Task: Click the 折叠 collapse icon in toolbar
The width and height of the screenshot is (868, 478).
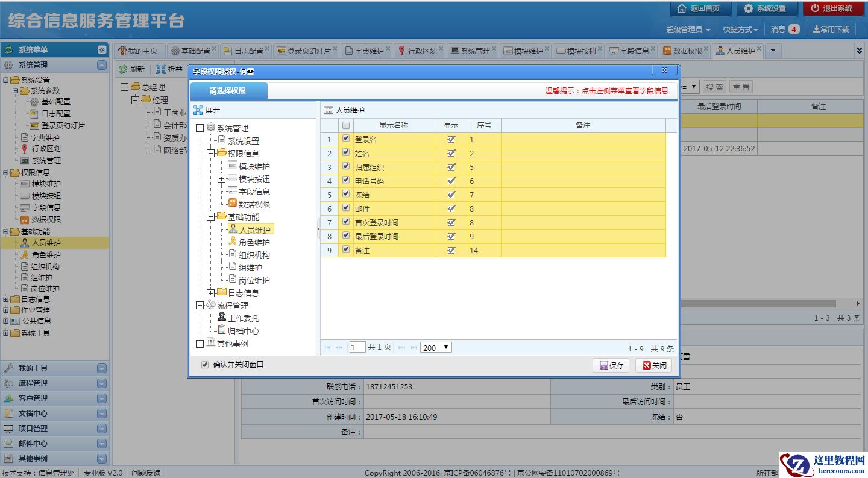Action: point(161,69)
